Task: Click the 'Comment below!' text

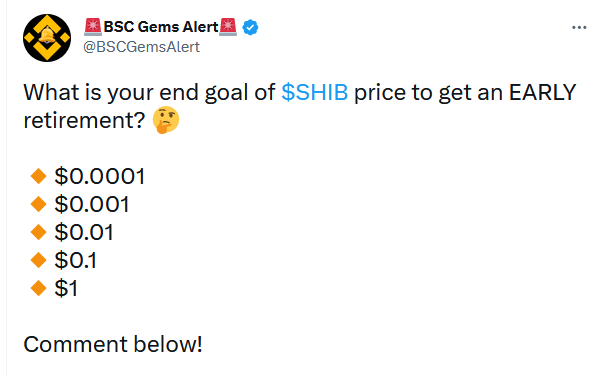Action: tap(113, 344)
